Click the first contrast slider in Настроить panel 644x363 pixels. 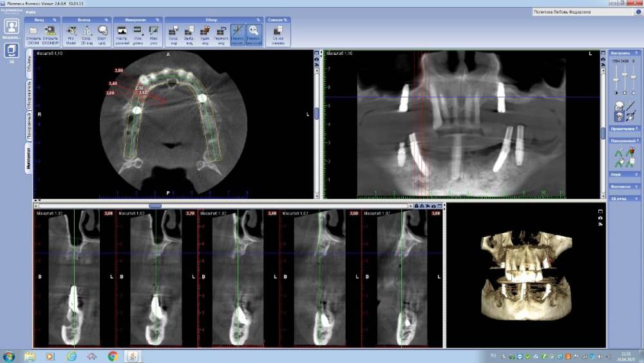tap(615, 80)
